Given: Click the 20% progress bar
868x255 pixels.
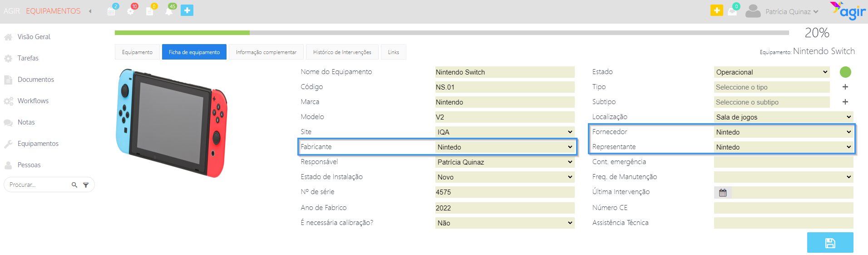Looking at the screenshot, I should (x=452, y=33).
